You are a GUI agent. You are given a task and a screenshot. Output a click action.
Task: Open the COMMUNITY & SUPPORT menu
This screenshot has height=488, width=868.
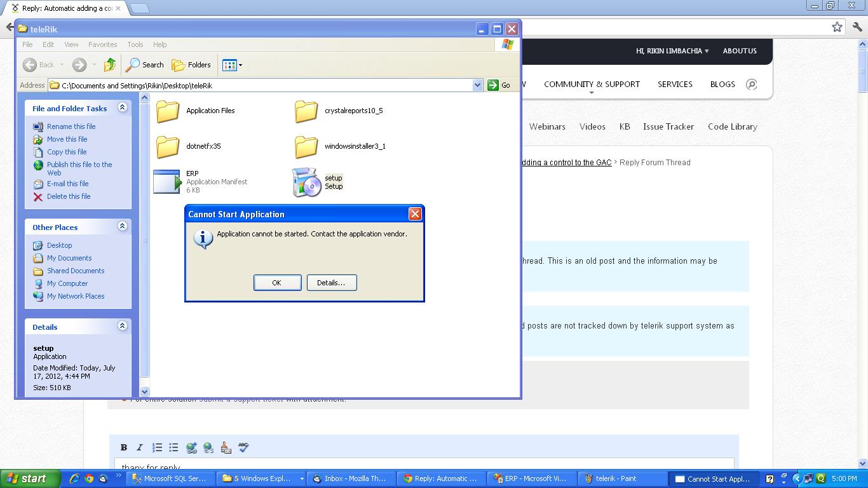point(592,85)
